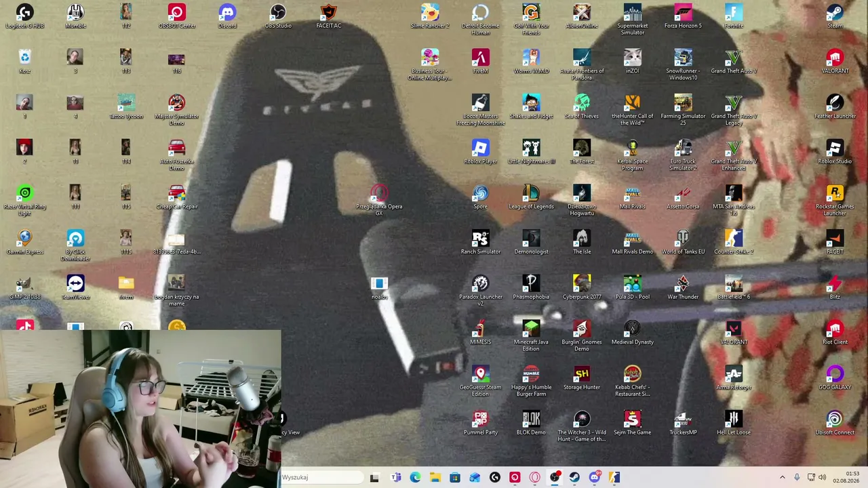Click the Wyszukaj taskbar search box
Screen dimensions: 868x488
[x=321, y=477]
